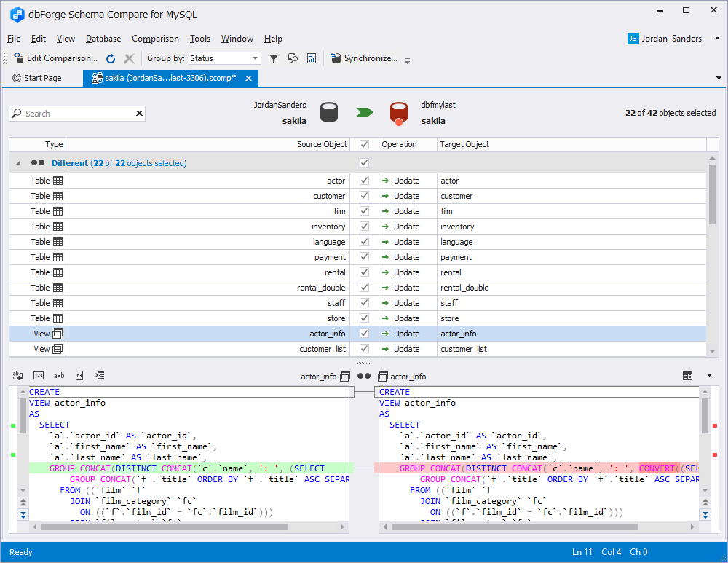This screenshot has height=563, width=728.
Task: Open the Window menu
Action: coord(237,39)
